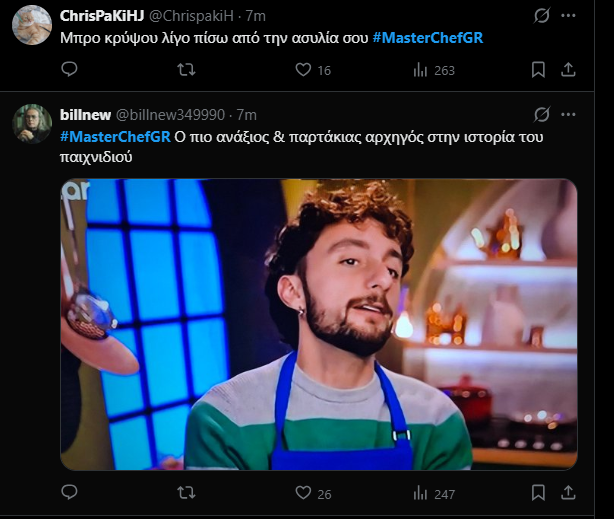
Task: View analytics showing 247 views
Action: point(421,493)
